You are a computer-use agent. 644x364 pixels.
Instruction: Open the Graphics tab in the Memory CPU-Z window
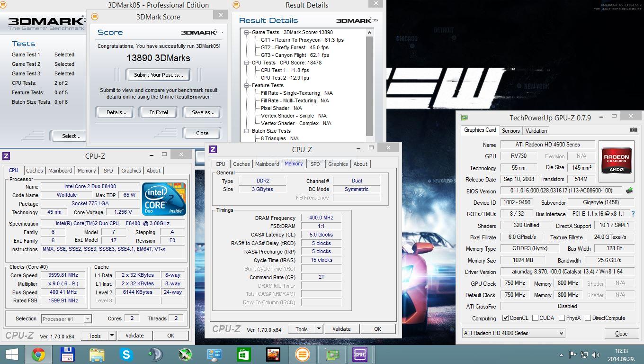338,164
